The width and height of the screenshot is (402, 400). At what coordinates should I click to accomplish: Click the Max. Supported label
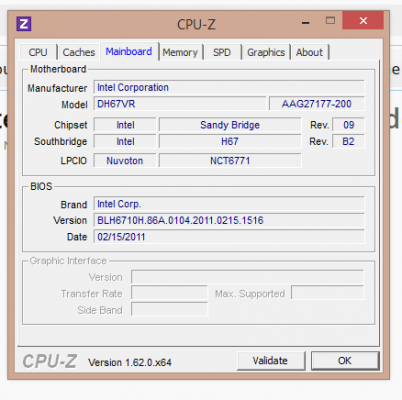pos(250,294)
